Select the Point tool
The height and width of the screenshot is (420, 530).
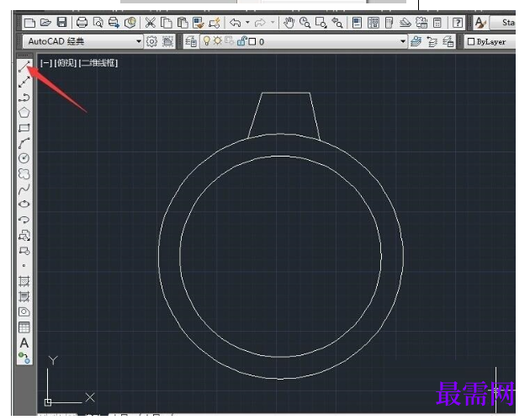24,265
